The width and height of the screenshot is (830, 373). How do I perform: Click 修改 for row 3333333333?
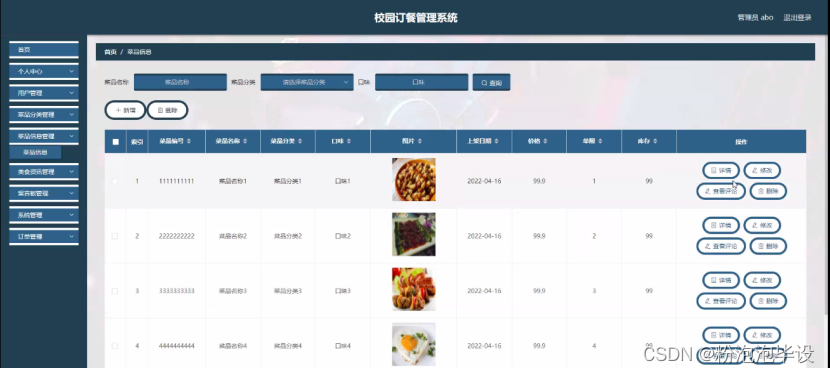762,280
